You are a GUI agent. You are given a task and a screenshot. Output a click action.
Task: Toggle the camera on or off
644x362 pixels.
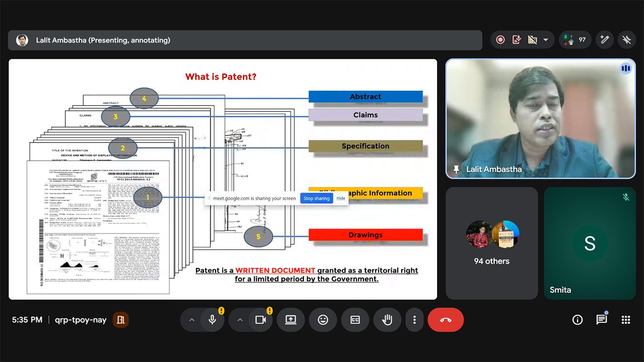click(x=260, y=320)
